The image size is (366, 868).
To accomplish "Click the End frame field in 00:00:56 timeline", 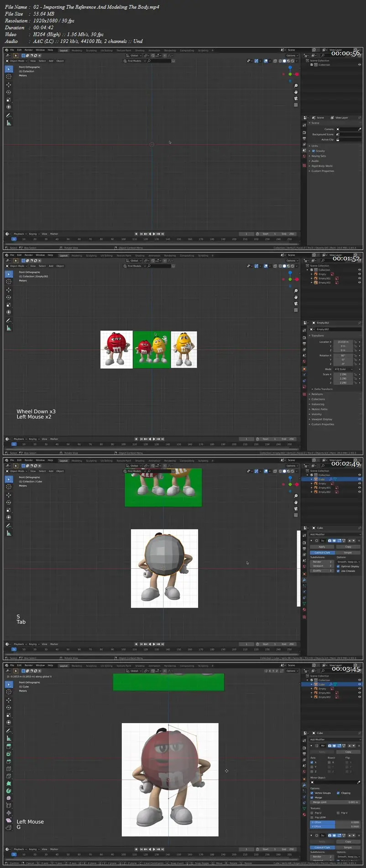I will pos(288,234).
